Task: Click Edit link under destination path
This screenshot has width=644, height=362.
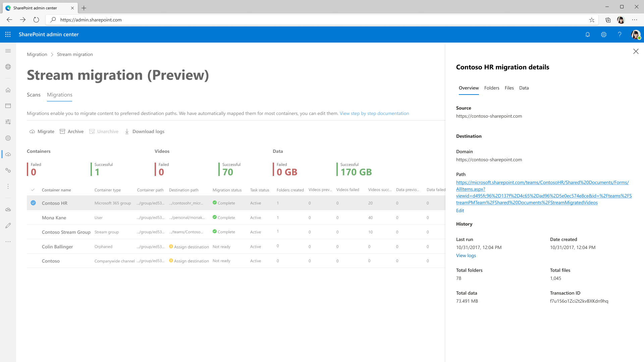Action: click(460, 210)
